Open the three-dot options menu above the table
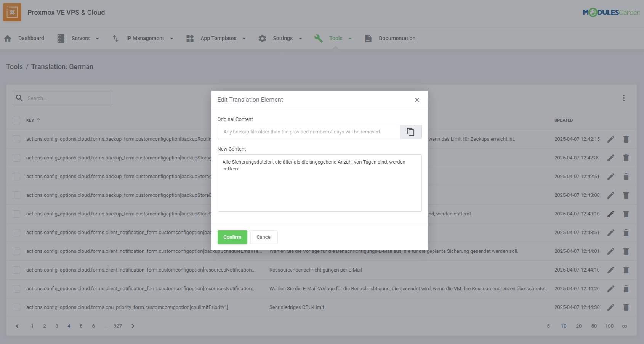Screen dimensions: 644x344 pyautogui.click(x=624, y=98)
